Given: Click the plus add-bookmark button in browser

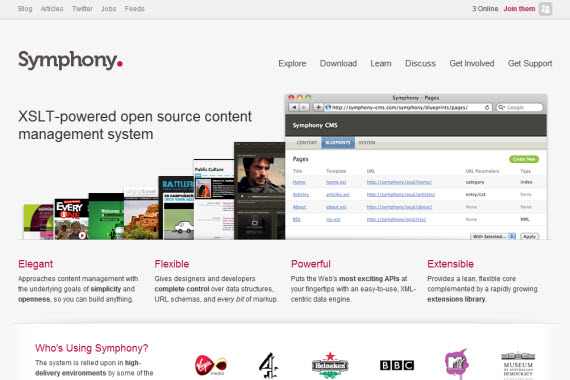Looking at the screenshot, I should click(318, 107).
